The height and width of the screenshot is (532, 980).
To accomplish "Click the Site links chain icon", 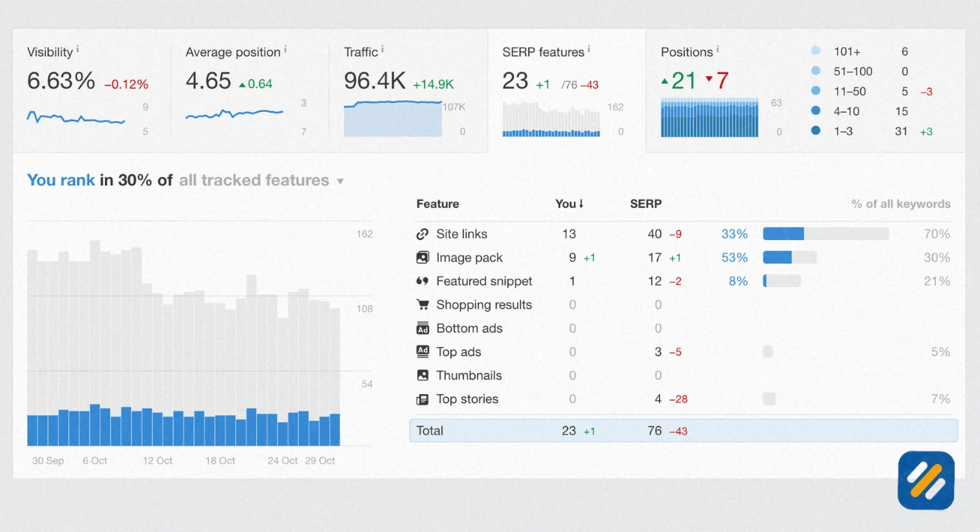I will pyautogui.click(x=422, y=234).
